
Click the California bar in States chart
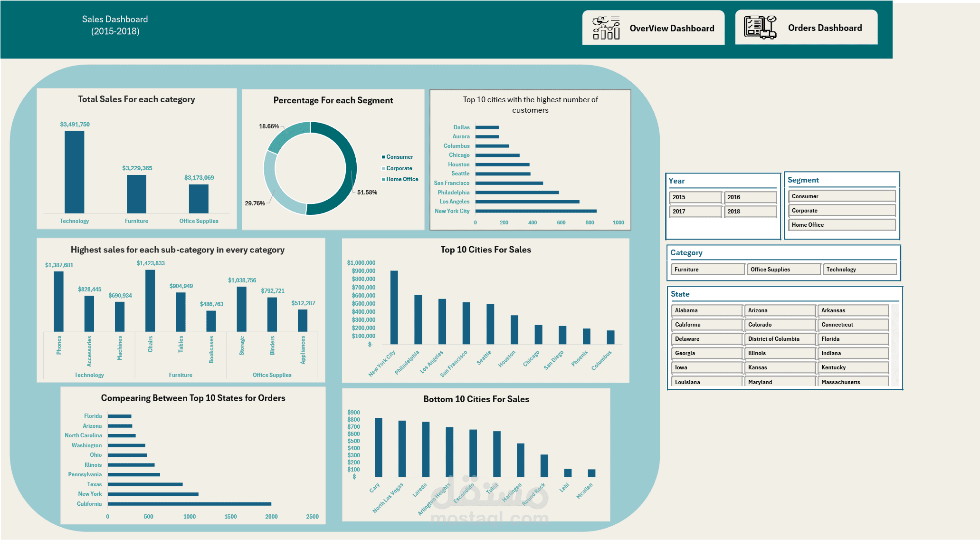click(189, 504)
